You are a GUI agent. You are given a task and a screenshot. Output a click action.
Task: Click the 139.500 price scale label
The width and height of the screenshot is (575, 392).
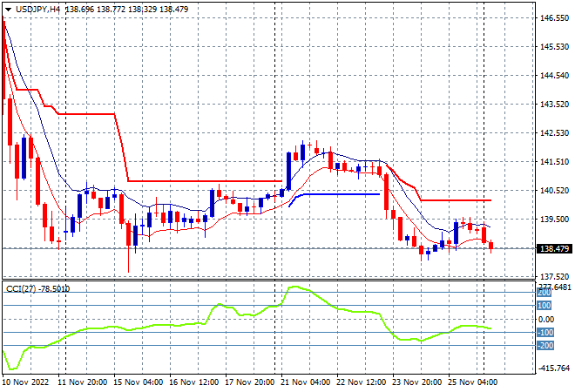(554, 220)
